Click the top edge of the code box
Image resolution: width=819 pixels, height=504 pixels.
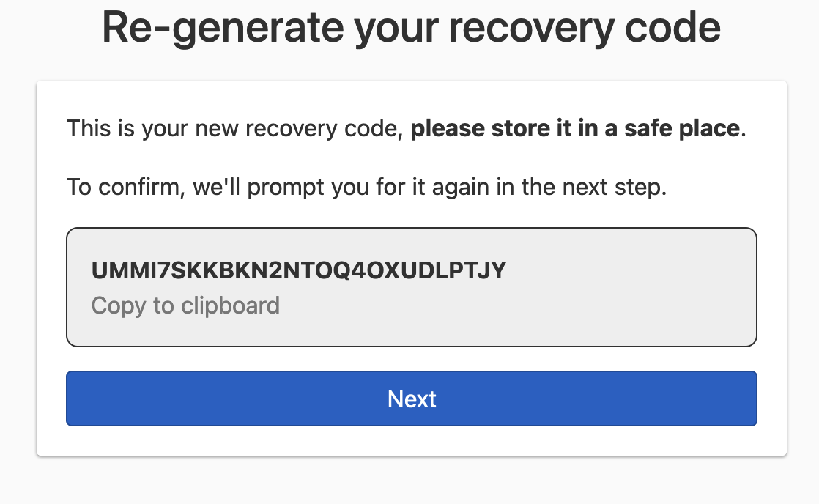tap(410, 230)
